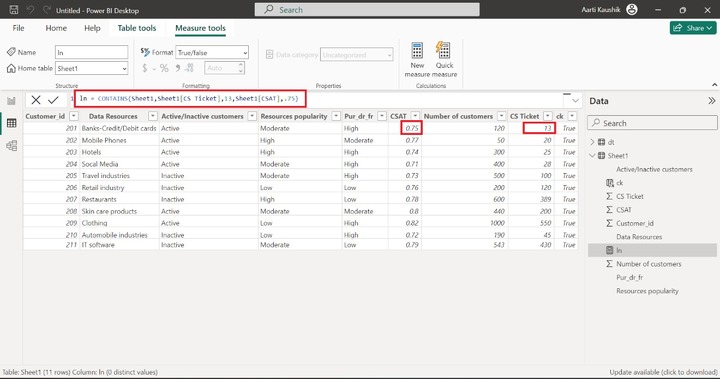Click Update available link in status bar
The height and width of the screenshot is (379, 720).
pyautogui.click(x=663, y=372)
